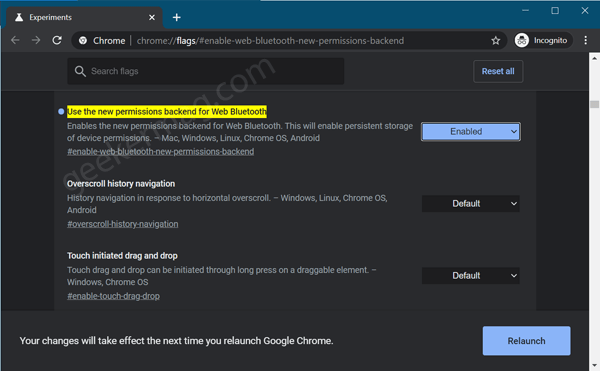Click the Relaunch button
Viewport: 600px width, 371px height.
click(x=526, y=341)
